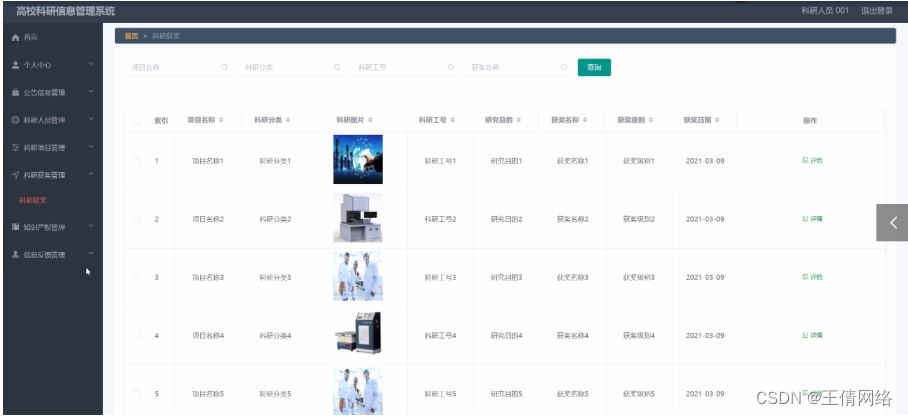The width and height of the screenshot is (908, 416).
Task: Click the 科研人员管理 globe icon
Action: point(16,120)
